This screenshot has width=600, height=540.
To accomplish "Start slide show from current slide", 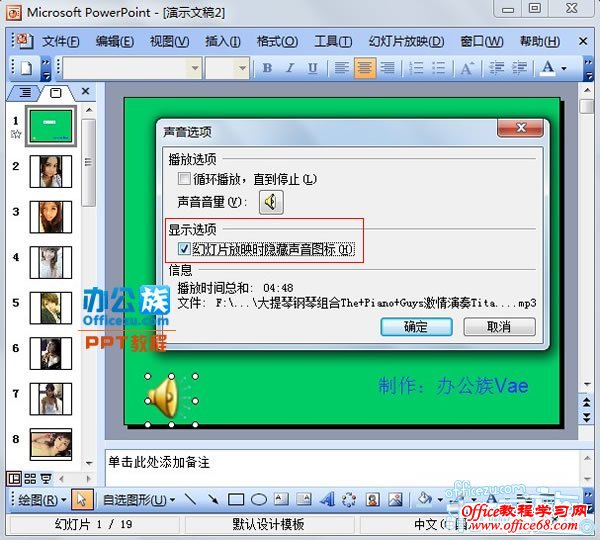I will coord(46,478).
